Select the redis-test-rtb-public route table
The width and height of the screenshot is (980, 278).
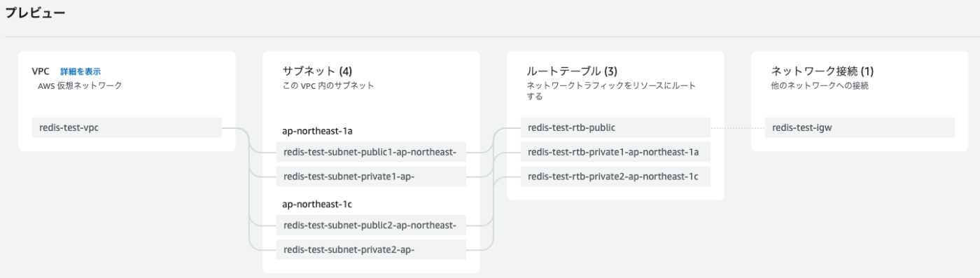[x=615, y=127]
